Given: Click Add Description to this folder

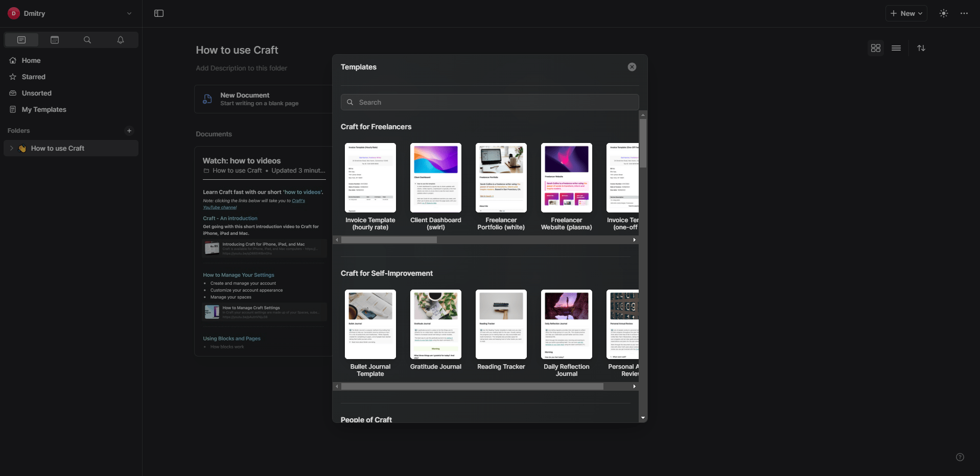Looking at the screenshot, I should 241,68.
